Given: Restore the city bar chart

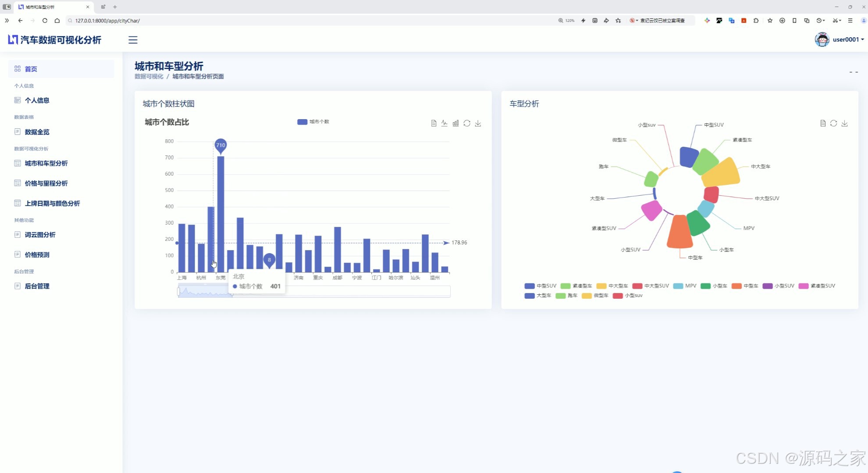Looking at the screenshot, I should click(467, 124).
